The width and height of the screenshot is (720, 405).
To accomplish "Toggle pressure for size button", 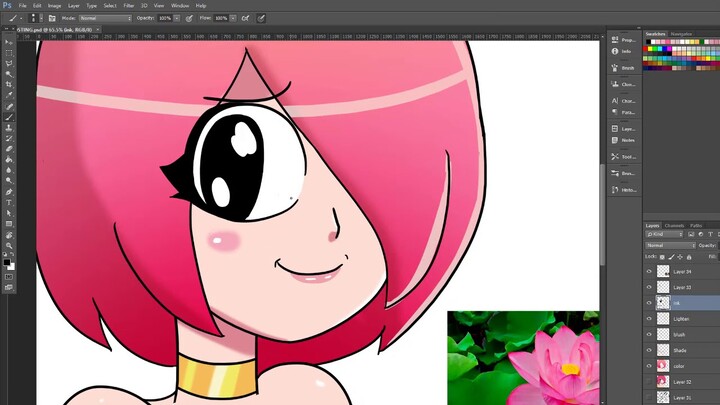I will 261,18.
